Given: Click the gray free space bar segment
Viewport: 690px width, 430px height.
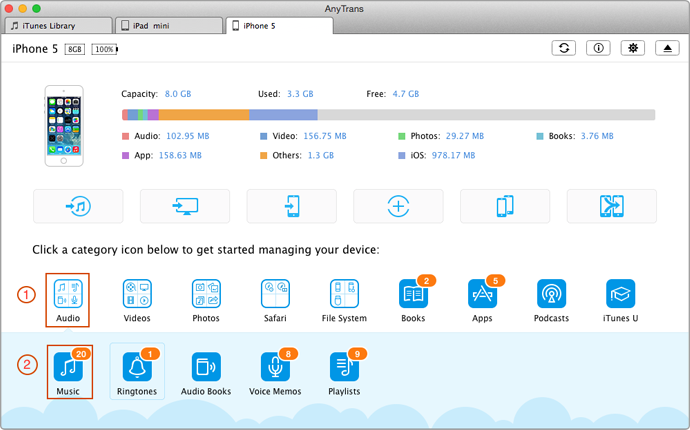Looking at the screenshot, I should pyautogui.click(x=486, y=115).
